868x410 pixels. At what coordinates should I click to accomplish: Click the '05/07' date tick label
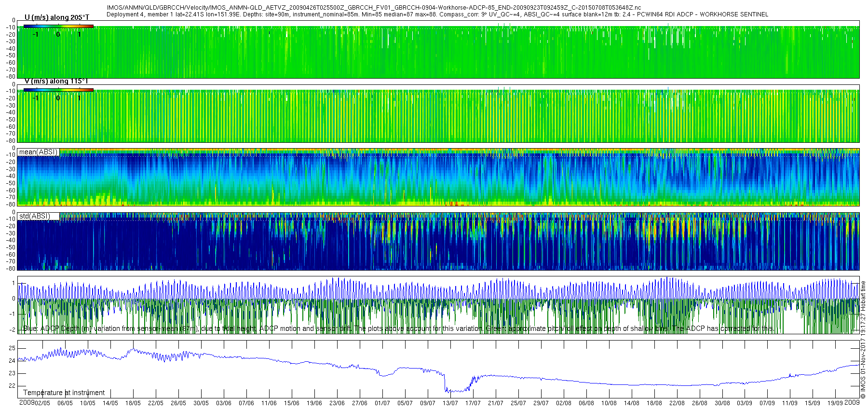click(x=405, y=403)
